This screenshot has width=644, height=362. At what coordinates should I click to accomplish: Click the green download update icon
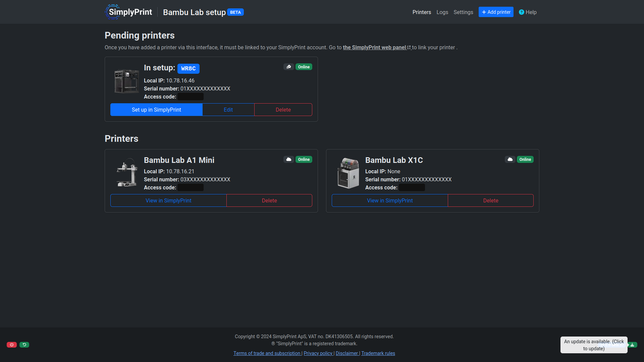[x=632, y=345]
